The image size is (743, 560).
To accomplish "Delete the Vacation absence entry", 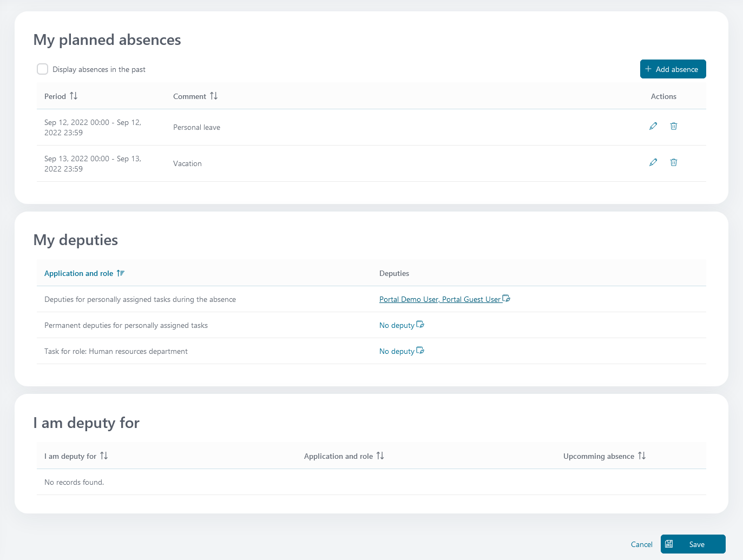I will 674,162.
